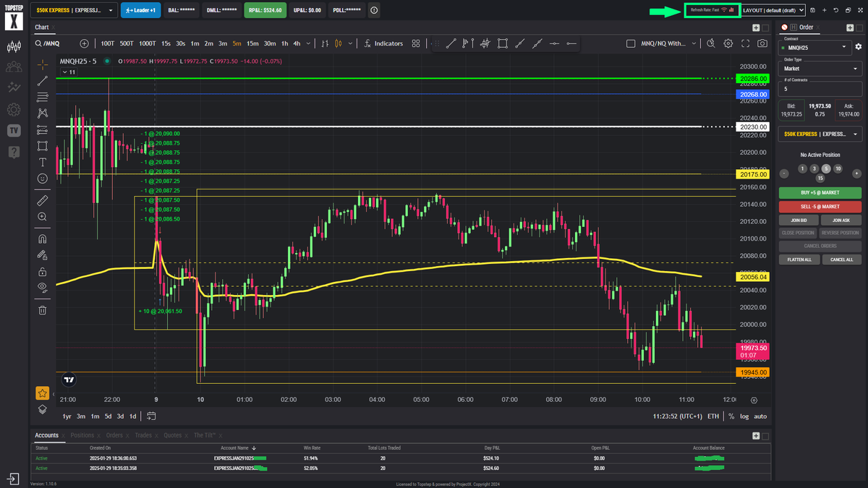Select the crosshair cursor drawing tool

[x=43, y=64]
